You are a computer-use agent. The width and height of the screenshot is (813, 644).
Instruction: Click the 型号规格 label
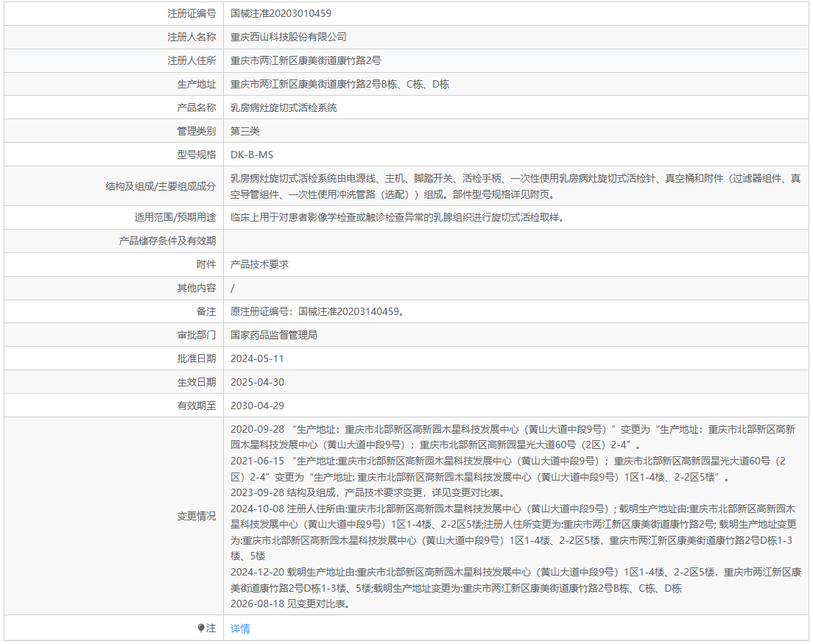coord(197,155)
